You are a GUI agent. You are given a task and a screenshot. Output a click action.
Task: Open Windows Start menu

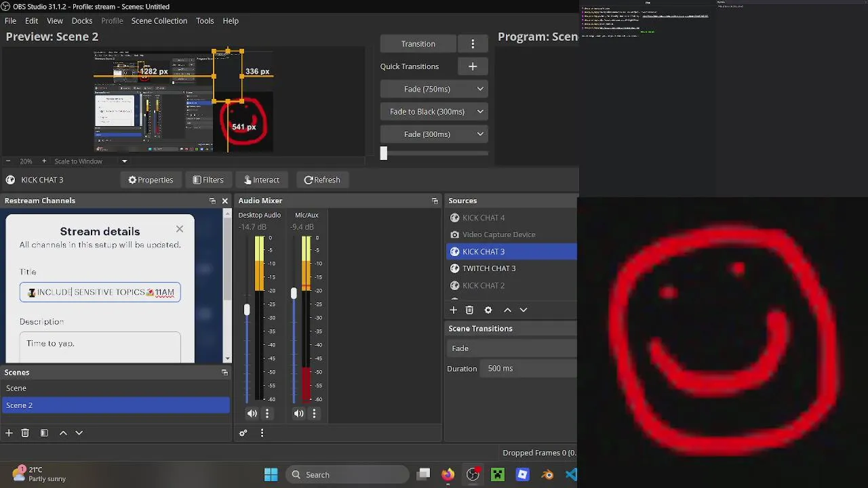271,474
